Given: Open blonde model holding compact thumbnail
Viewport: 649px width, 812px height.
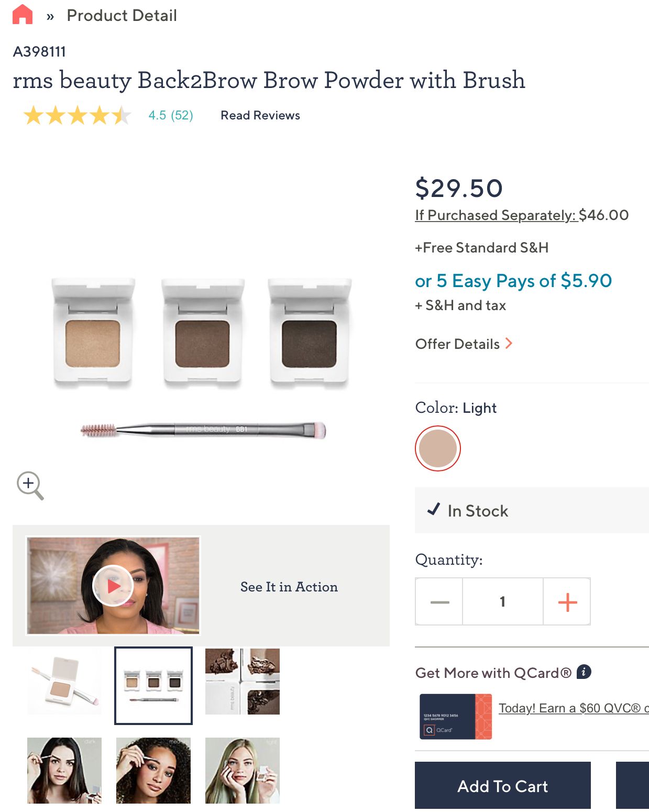Looking at the screenshot, I should [243, 770].
